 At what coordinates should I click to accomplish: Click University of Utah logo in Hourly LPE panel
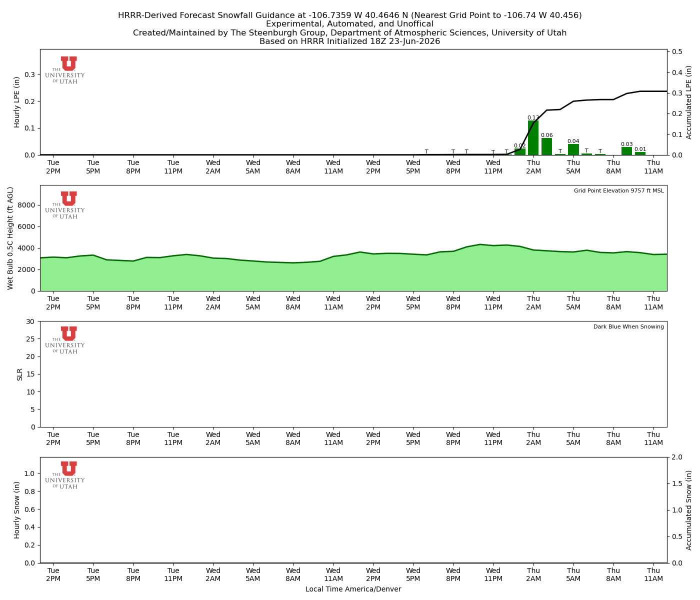65,70
